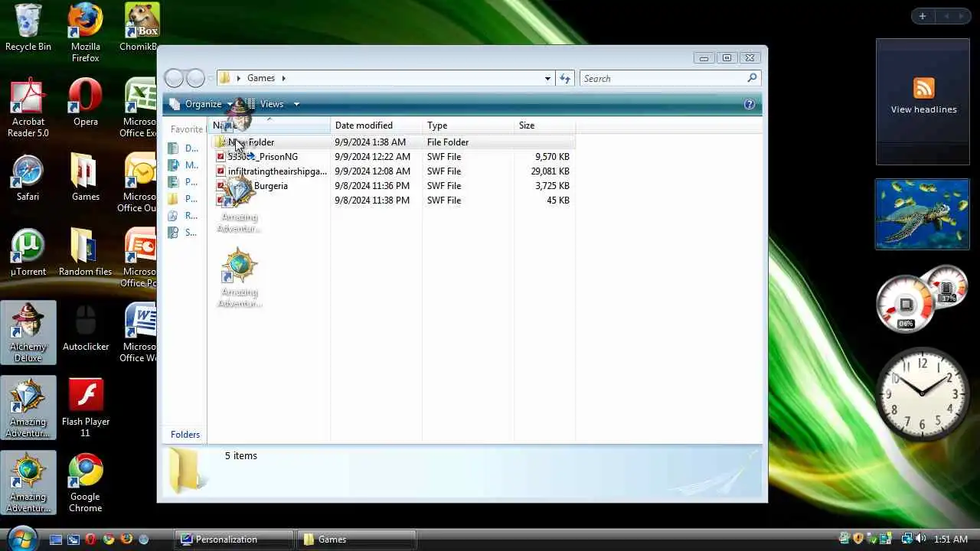This screenshot has width=980, height=551.
Task: Click the taskbar clock showing 1:51 AM
Action: click(x=951, y=540)
